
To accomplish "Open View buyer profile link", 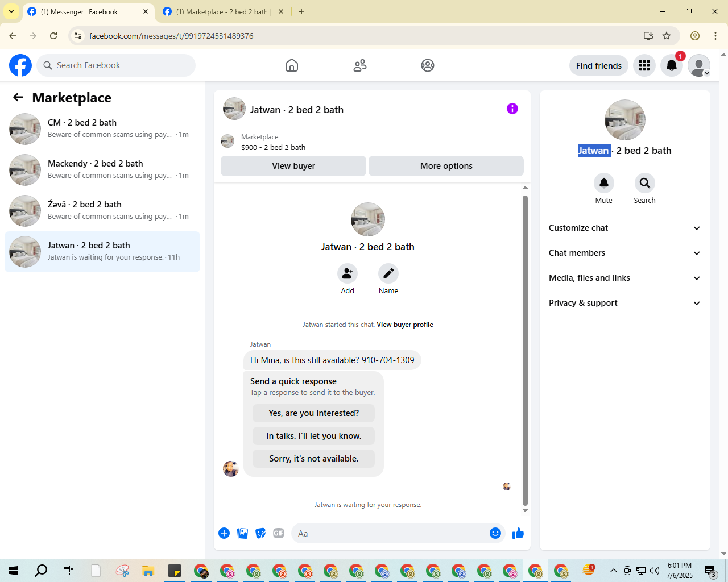I will (x=405, y=325).
